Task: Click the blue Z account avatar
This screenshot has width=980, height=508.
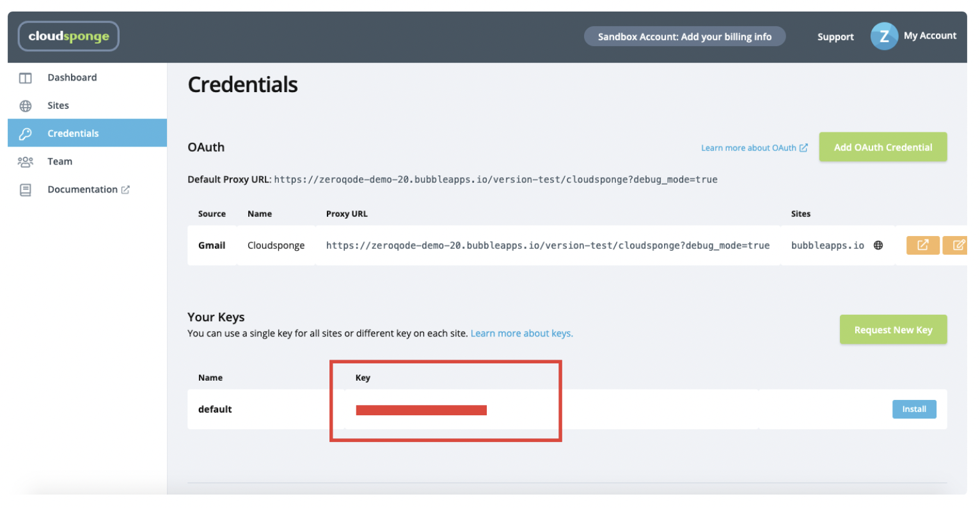Action: point(884,36)
